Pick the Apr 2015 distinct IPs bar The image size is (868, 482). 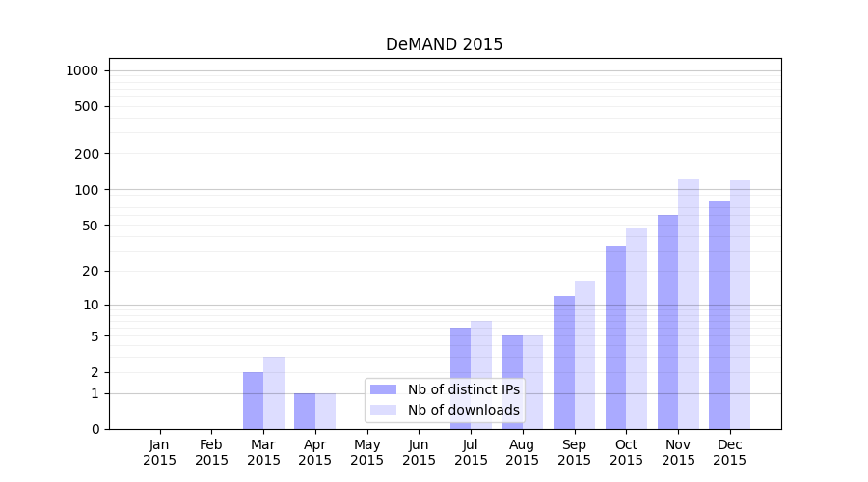click(305, 411)
